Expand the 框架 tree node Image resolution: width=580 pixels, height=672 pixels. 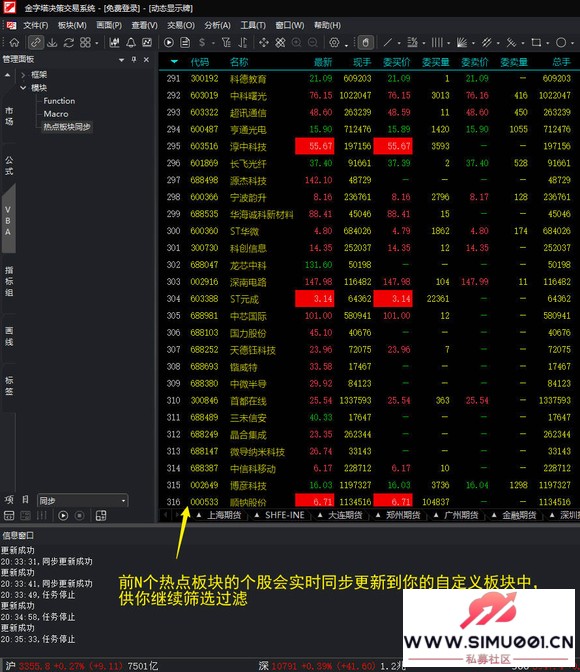click(x=23, y=75)
